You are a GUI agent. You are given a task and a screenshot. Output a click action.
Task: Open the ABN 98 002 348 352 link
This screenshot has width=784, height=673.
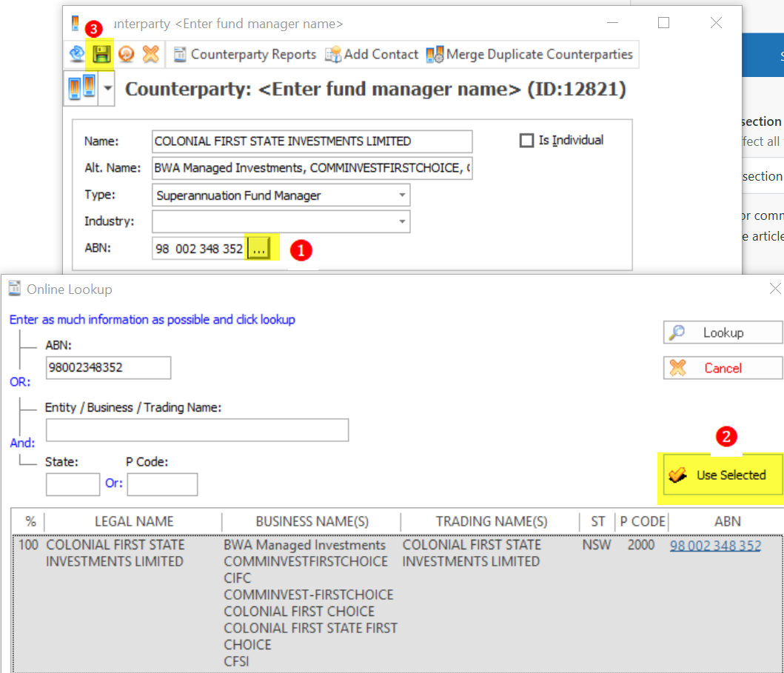coord(715,546)
